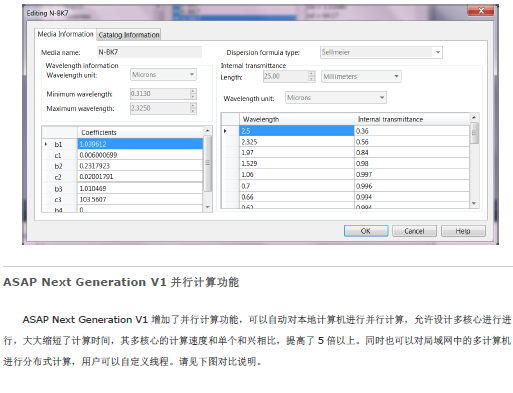Select the Media Information tab
The height and width of the screenshot is (393, 513).
[x=65, y=34]
